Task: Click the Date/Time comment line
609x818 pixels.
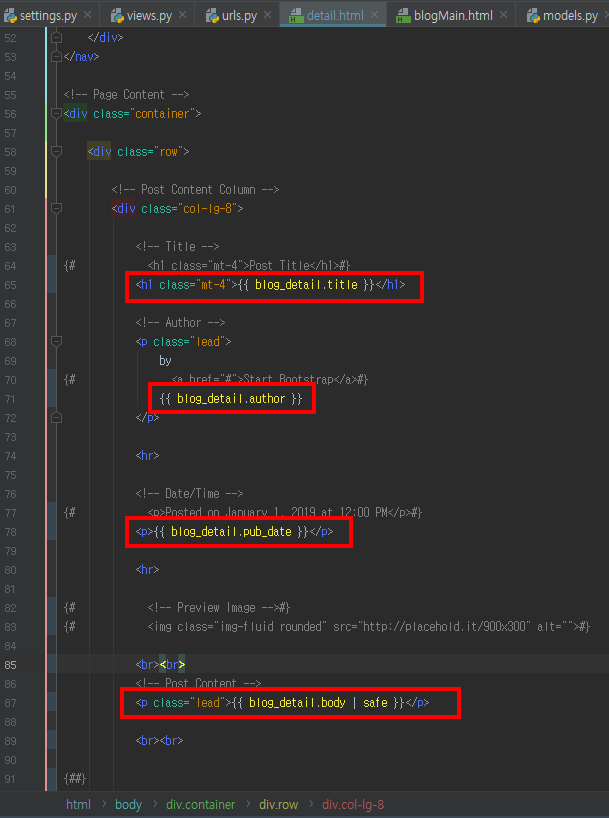Action: pos(189,494)
